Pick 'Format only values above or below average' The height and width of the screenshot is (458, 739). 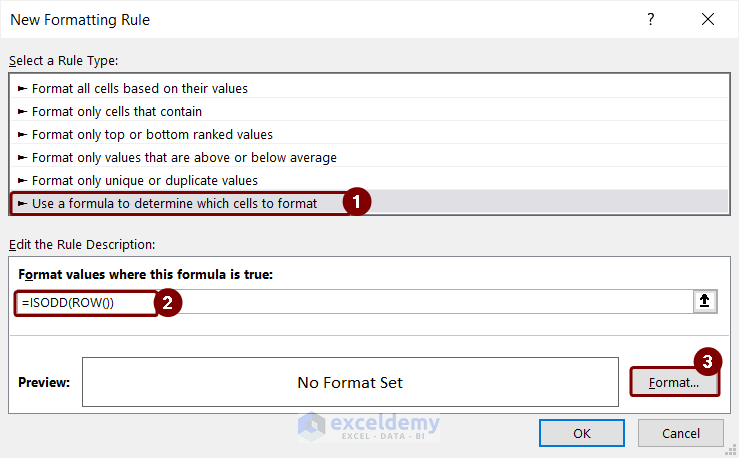pos(184,157)
